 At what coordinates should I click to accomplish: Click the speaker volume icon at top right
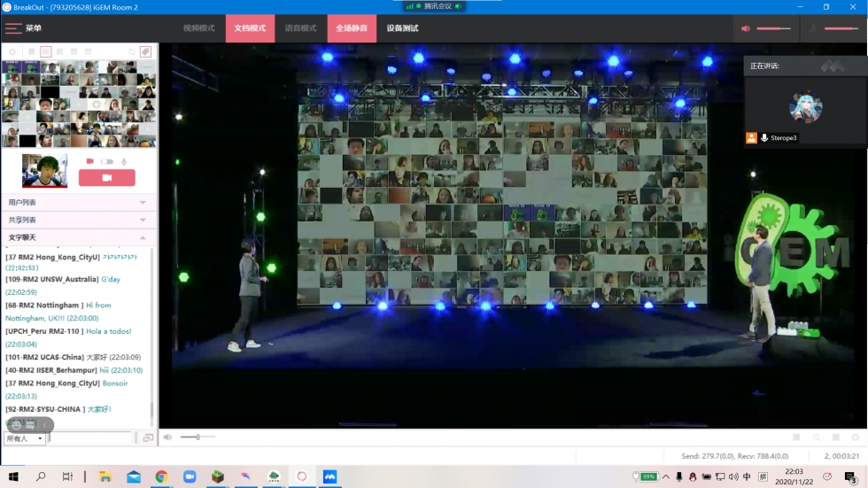coord(746,28)
